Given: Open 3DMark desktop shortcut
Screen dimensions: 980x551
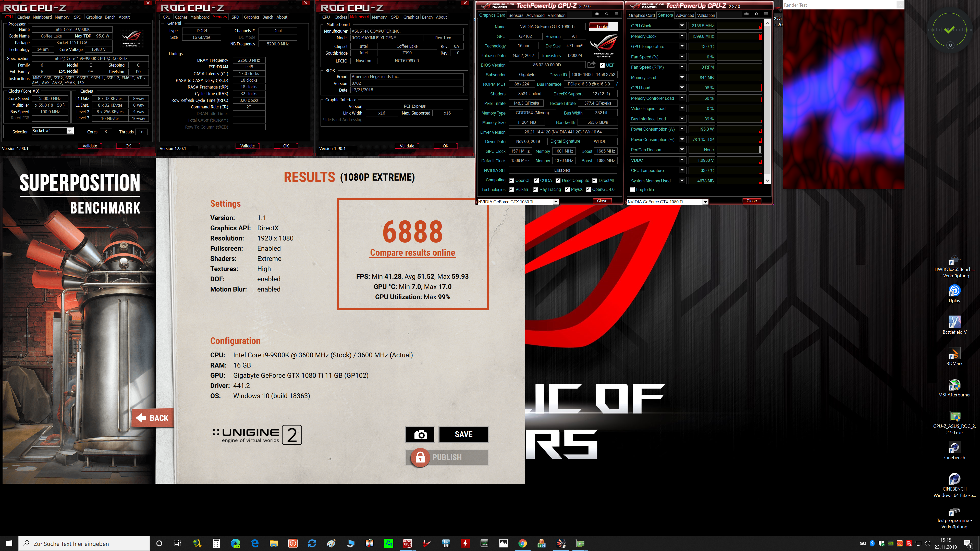Looking at the screenshot, I should coord(954,356).
